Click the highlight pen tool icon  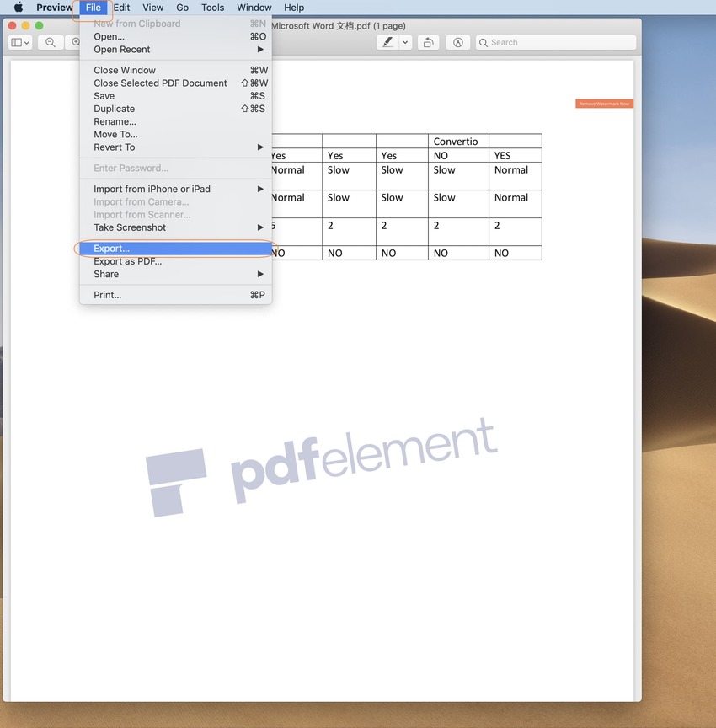click(x=387, y=43)
